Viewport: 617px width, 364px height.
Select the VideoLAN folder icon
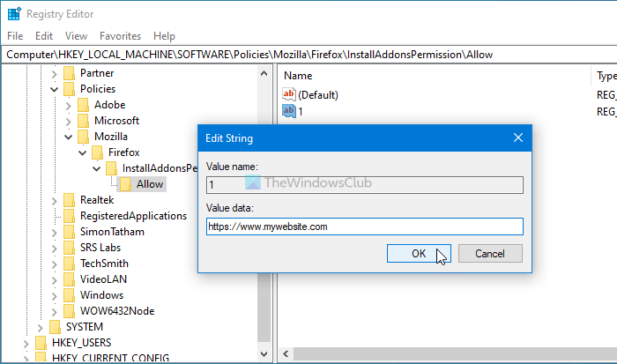[70, 279]
